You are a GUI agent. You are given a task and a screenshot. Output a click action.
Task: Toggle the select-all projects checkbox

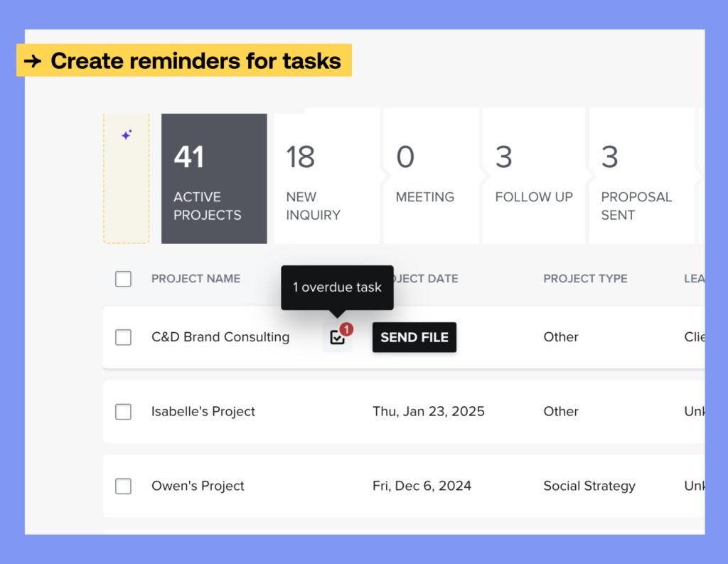pyautogui.click(x=123, y=279)
